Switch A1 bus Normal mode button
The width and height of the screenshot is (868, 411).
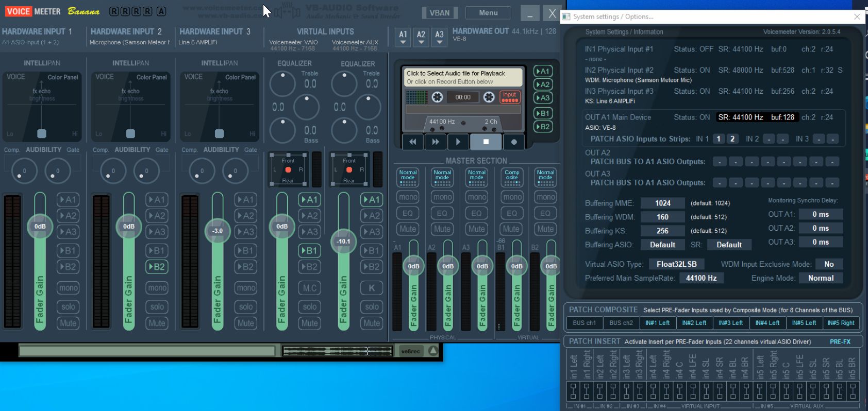(x=408, y=177)
